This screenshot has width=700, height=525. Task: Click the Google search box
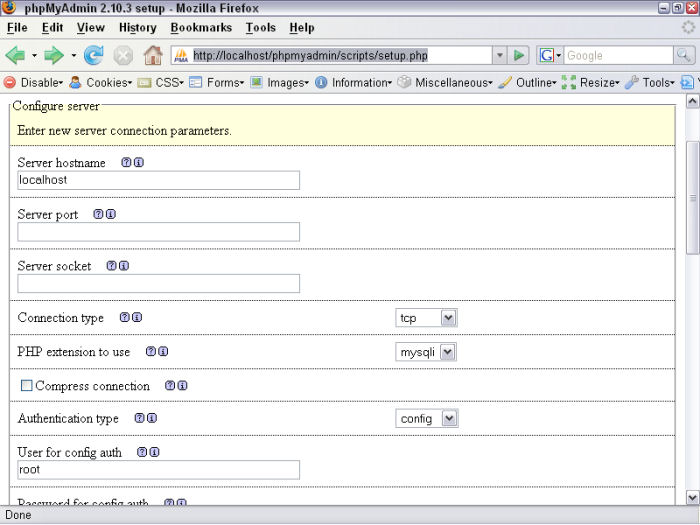618,55
